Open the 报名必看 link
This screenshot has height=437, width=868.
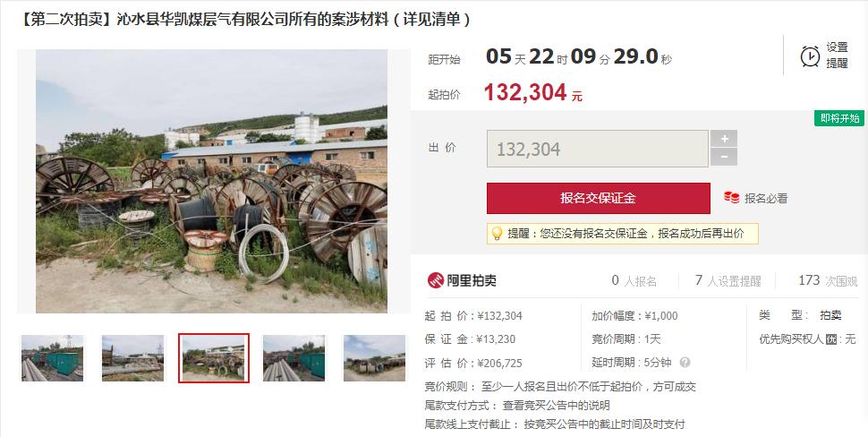point(766,198)
